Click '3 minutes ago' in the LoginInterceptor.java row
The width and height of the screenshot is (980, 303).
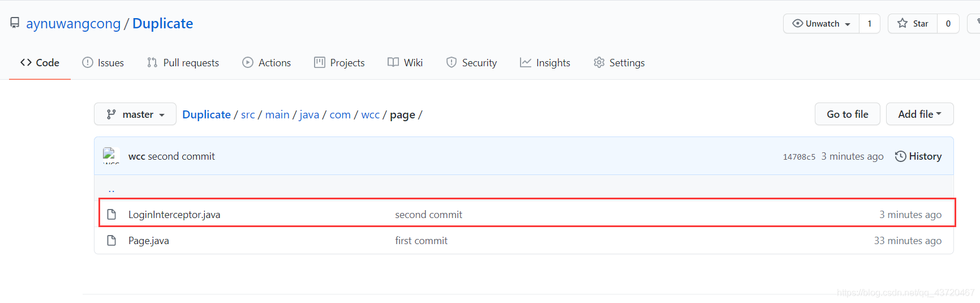coord(910,215)
